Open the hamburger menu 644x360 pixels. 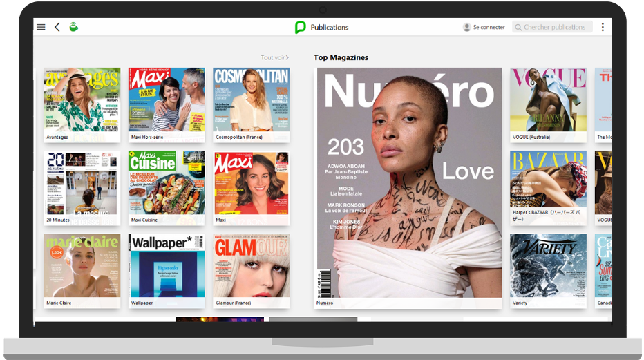(41, 27)
